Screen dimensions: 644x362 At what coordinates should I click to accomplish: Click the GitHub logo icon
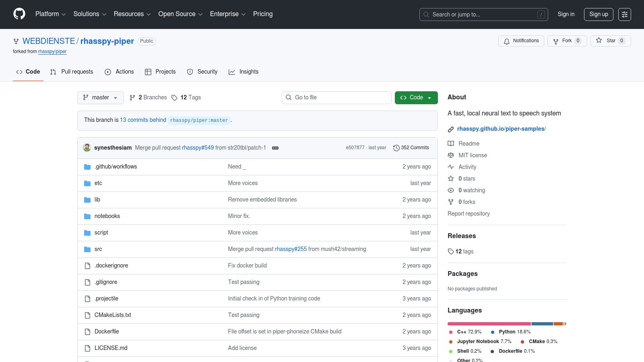tap(19, 14)
